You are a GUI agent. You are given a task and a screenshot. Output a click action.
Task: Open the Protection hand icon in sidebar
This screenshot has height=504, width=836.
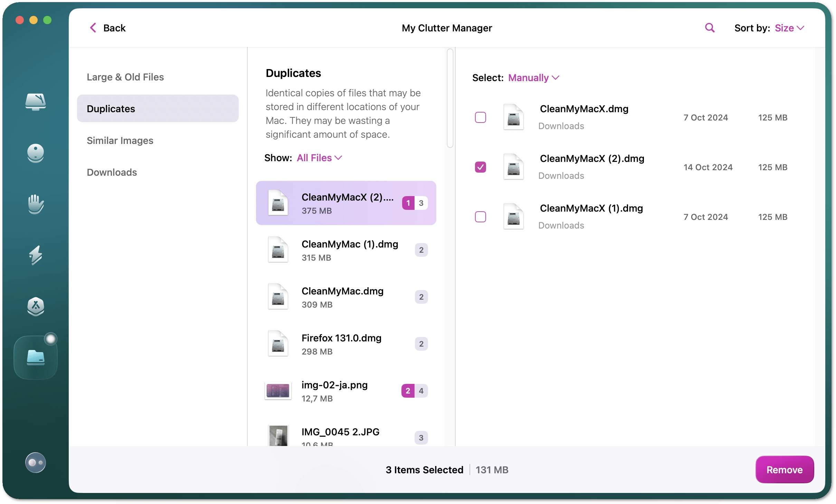[36, 204]
